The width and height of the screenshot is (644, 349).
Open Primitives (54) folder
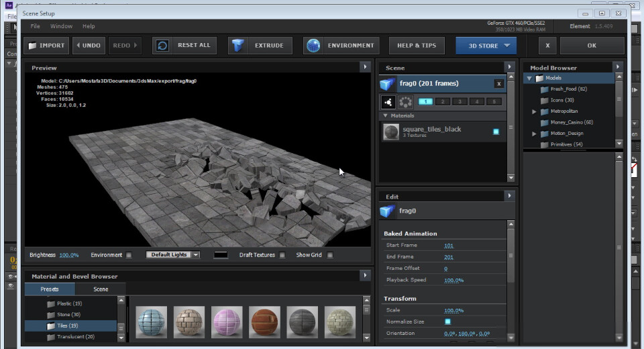[x=566, y=144]
